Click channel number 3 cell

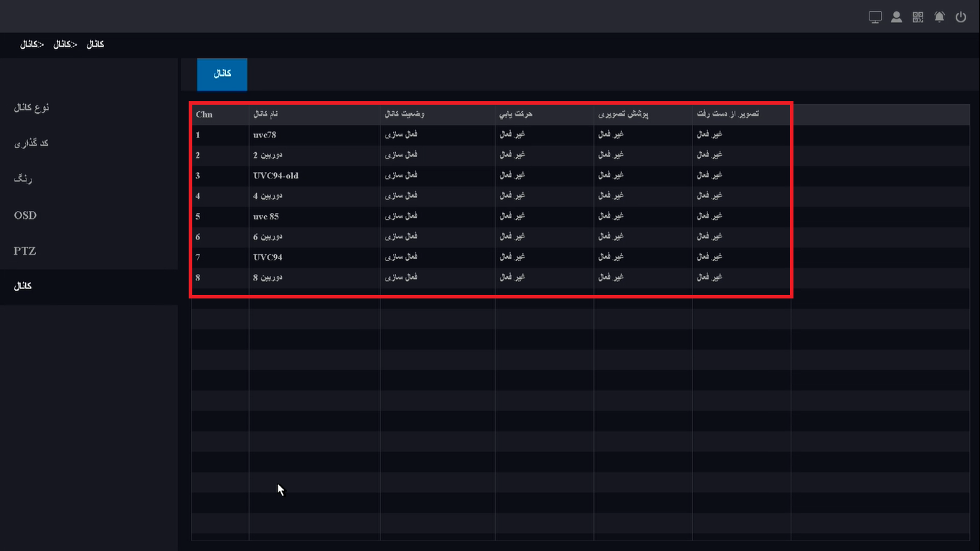pos(198,176)
